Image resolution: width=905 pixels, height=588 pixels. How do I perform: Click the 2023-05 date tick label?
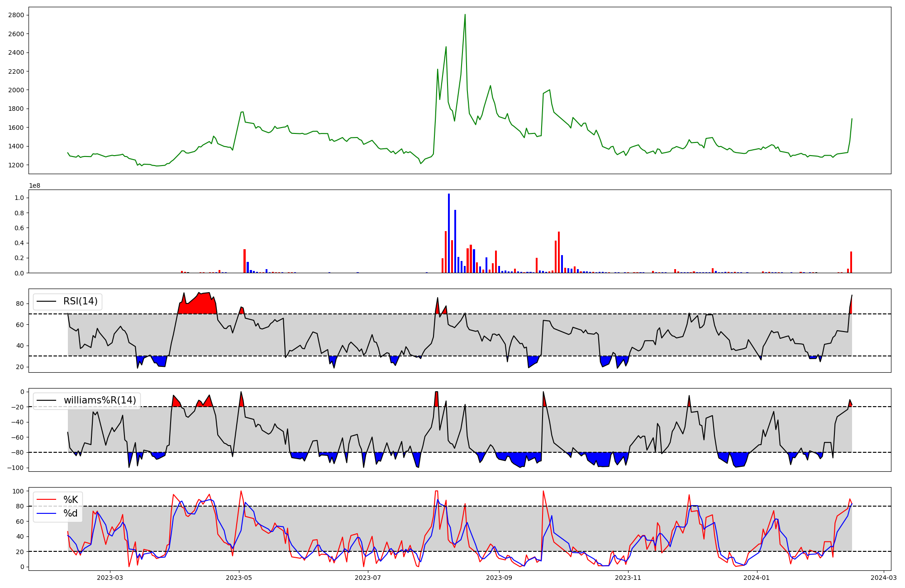click(x=239, y=578)
